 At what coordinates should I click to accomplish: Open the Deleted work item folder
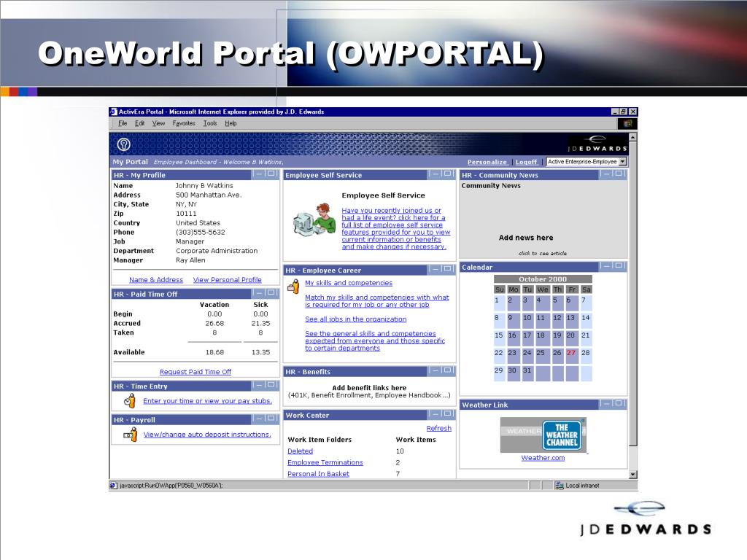coord(300,451)
